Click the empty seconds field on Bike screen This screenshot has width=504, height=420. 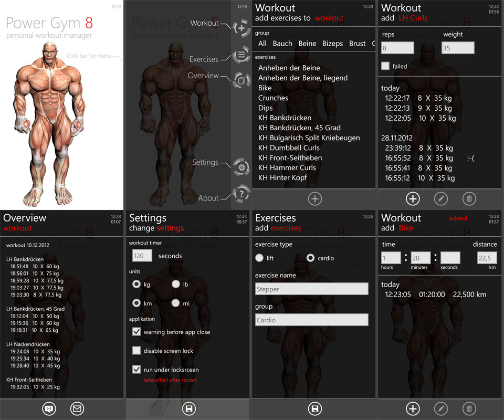(450, 258)
